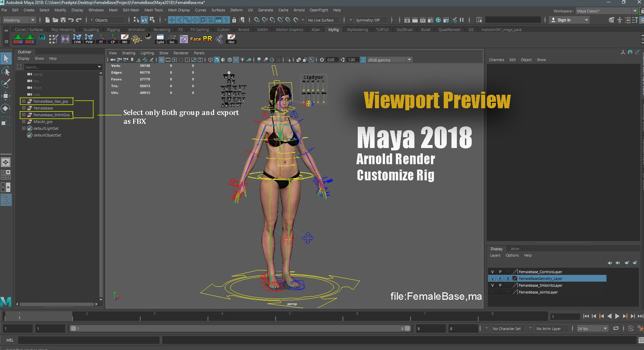
Task: Click the Sign In button
Action: click(569, 20)
